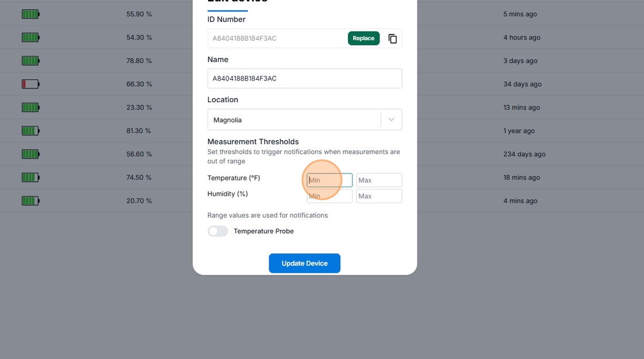The width and height of the screenshot is (644, 359).
Task: Click battery icon in 56.60 % row
Action: coord(30,154)
